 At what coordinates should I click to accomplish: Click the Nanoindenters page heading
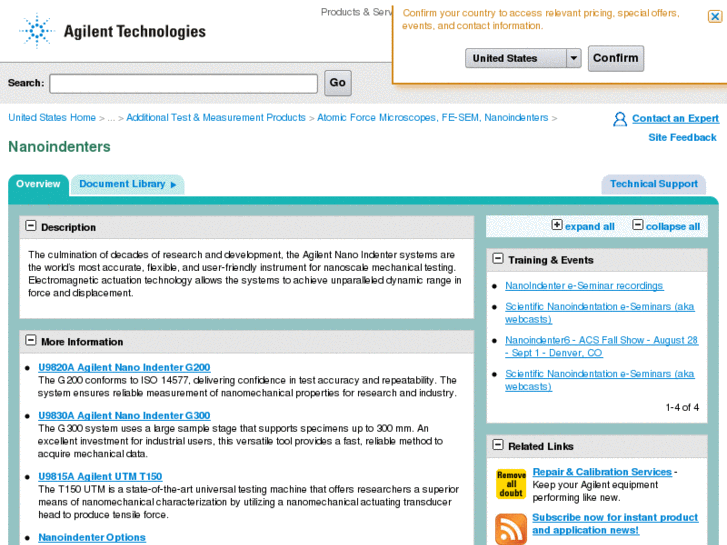[59, 147]
